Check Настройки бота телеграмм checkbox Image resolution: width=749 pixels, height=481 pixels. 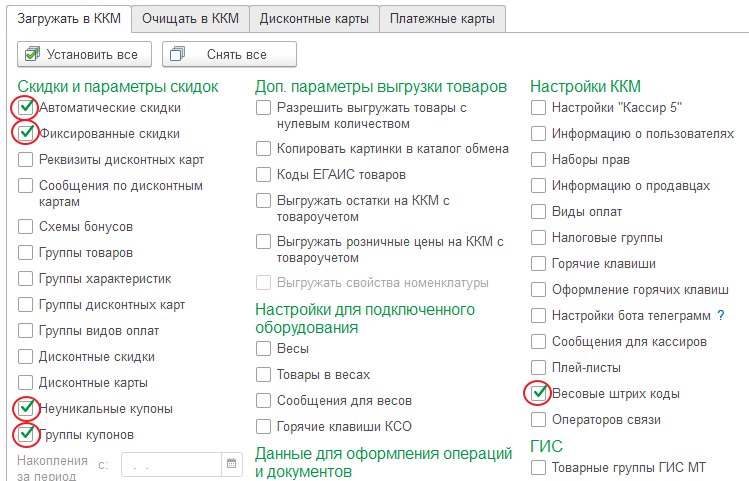tap(538, 315)
